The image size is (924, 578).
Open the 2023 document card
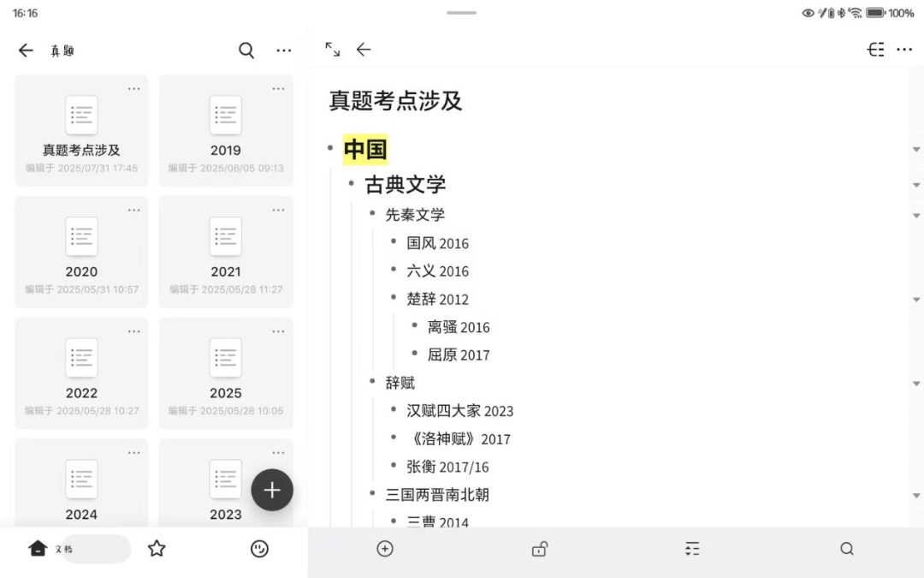point(225,480)
